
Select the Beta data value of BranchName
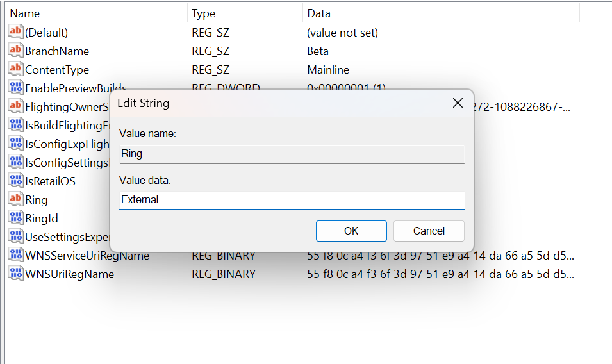318,51
